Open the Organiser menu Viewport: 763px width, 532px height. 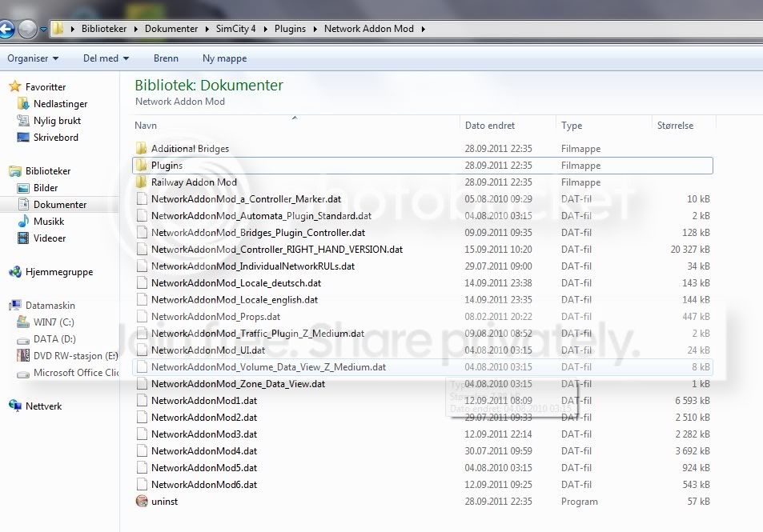[33, 58]
